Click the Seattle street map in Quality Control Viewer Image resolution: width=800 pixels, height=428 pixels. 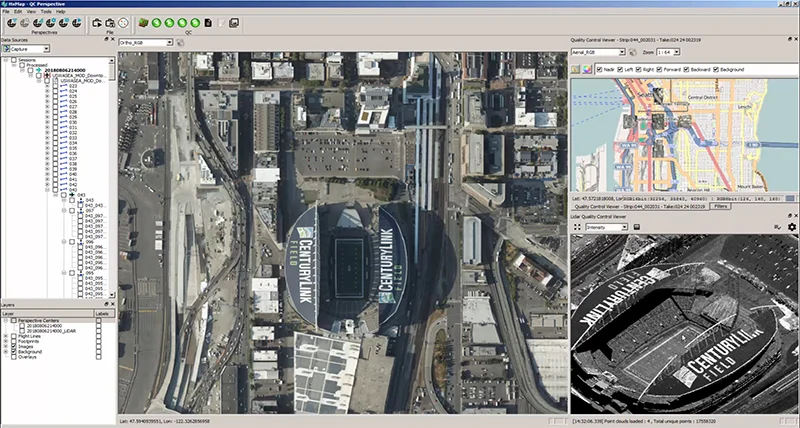[x=685, y=135]
